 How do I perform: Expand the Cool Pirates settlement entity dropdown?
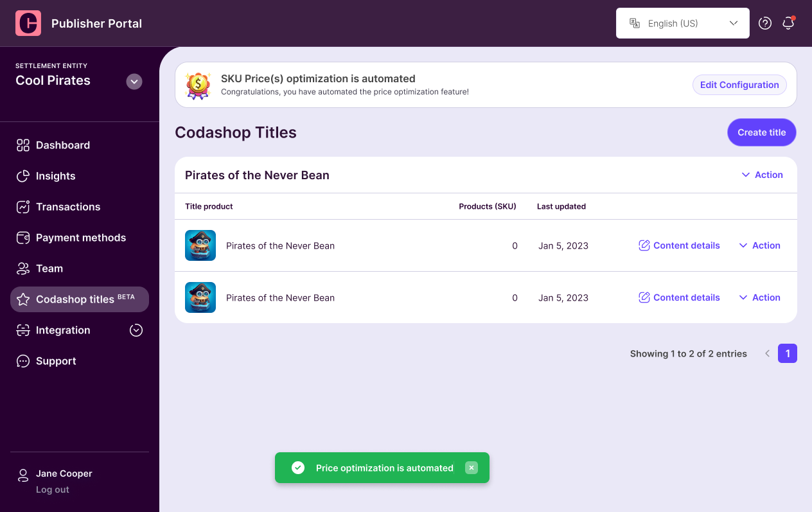click(x=134, y=82)
